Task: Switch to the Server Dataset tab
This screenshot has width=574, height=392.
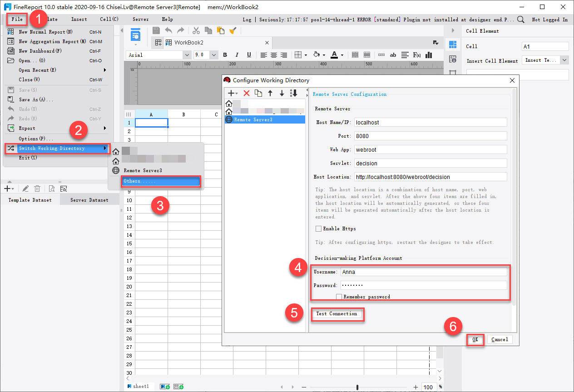Action: coord(89,199)
